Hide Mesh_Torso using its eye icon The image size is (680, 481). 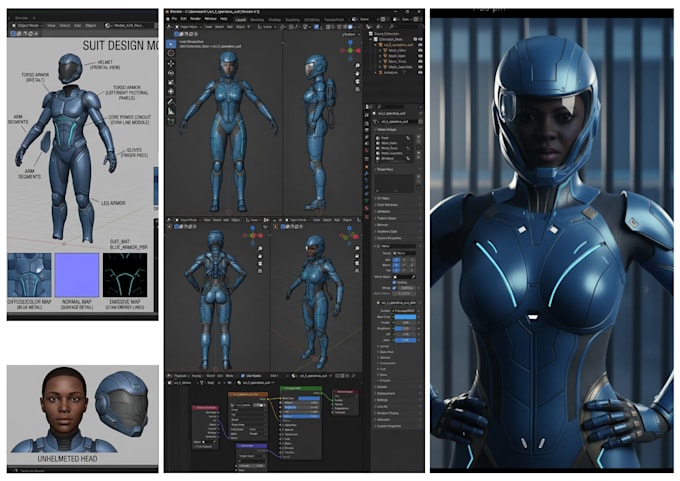coord(420,62)
